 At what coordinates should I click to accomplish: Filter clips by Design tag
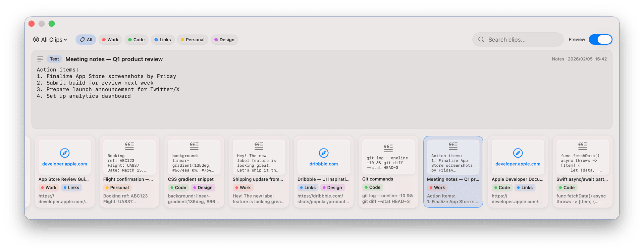[x=224, y=40]
